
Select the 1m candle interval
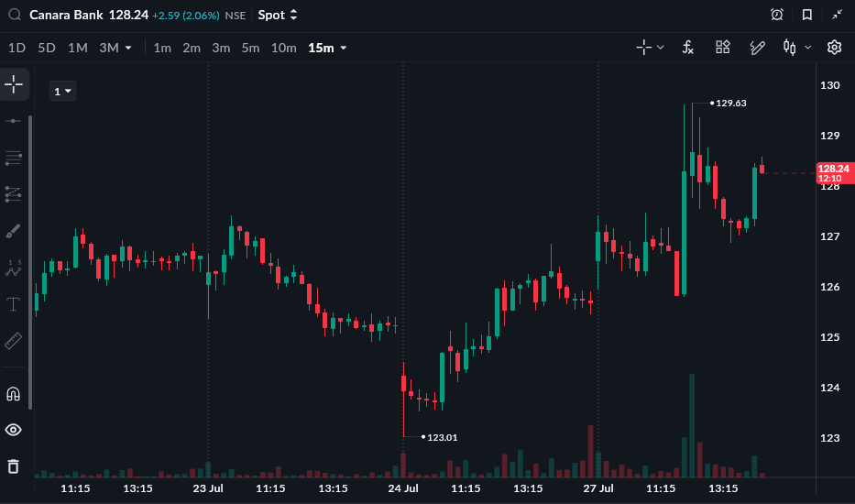pos(162,48)
